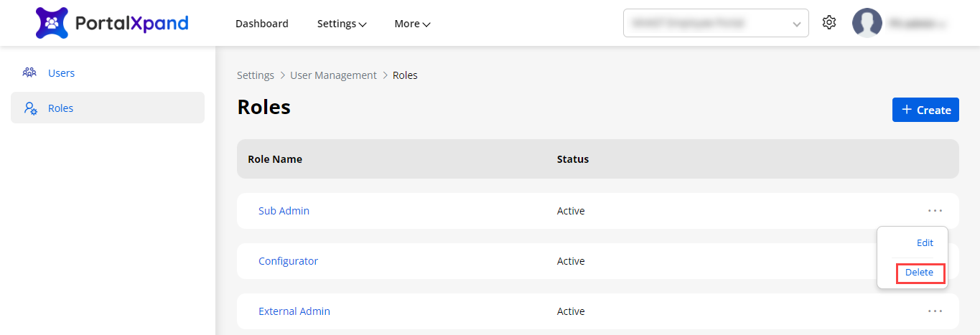The width and height of the screenshot is (980, 335).
Task: Click the user profile avatar
Action: tap(867, 23)
